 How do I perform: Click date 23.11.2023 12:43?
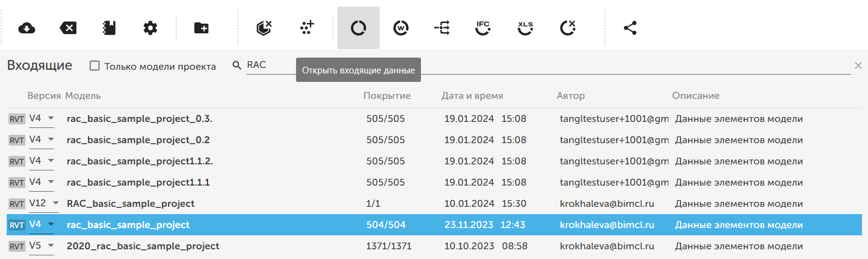click(x=485, y=225)
